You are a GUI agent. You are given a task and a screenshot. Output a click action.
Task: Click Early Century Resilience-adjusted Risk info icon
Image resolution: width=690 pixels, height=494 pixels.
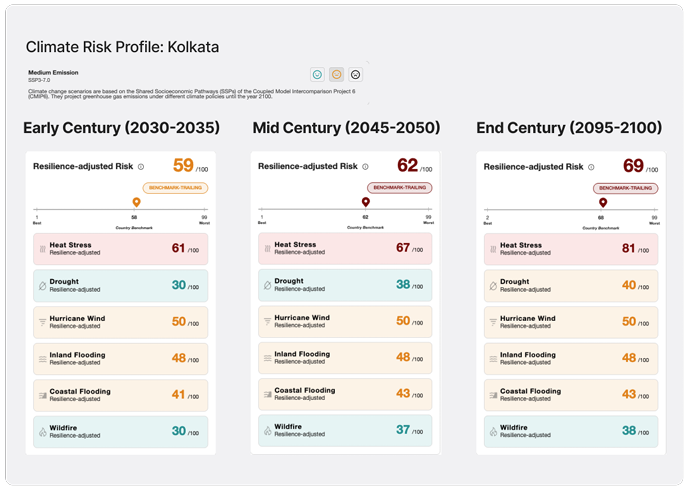[x=140, y=167]
